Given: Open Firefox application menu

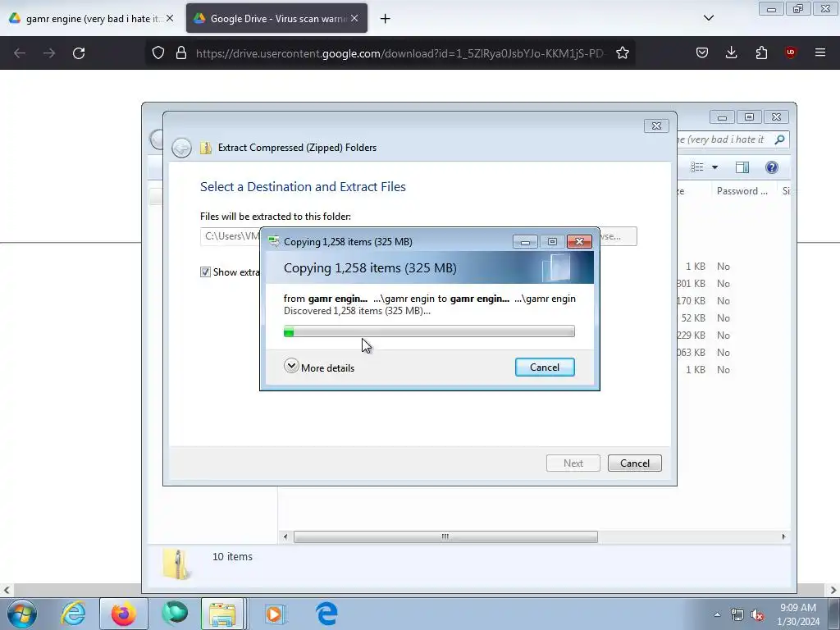Looking at the screenshot, I should (820, 53).
